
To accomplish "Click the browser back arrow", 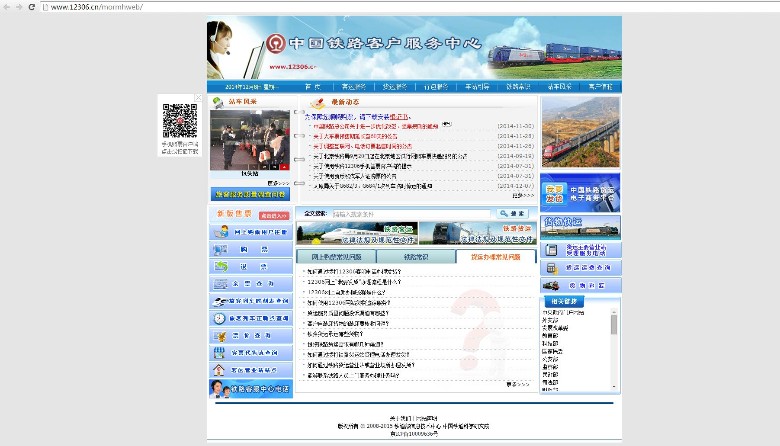I will [6, 7].
